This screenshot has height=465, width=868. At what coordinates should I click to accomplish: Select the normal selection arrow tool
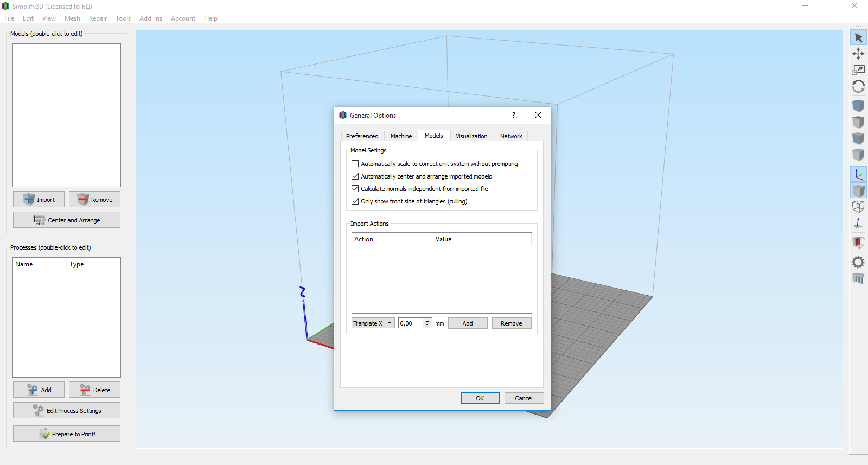pos(858,38)
